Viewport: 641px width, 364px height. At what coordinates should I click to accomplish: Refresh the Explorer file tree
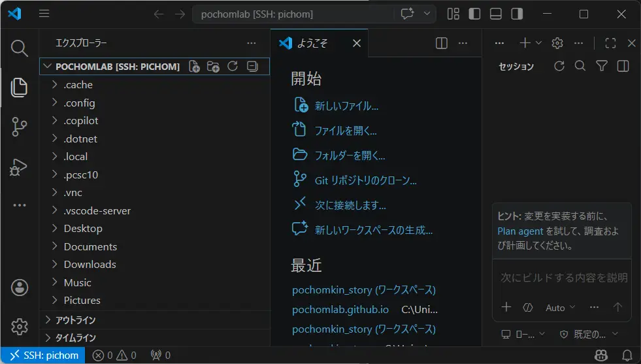point(233,66)
